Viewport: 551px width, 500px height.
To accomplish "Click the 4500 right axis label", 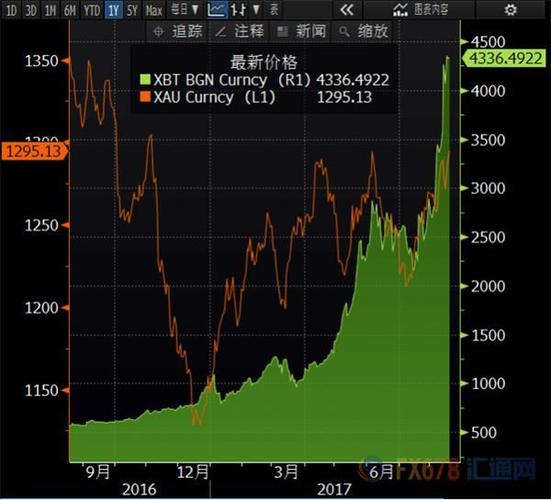I will [488, 42].
